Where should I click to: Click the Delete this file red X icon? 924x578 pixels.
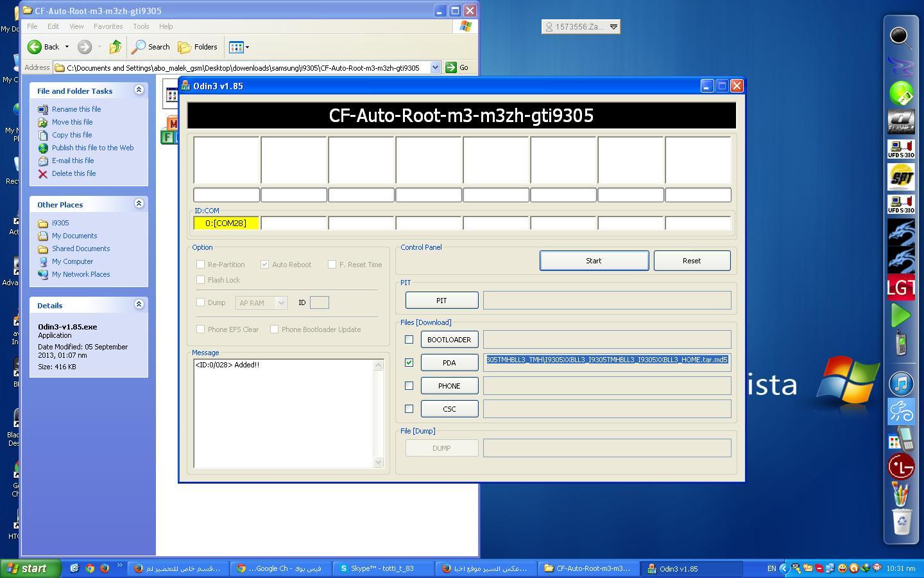tap(43, 174)
